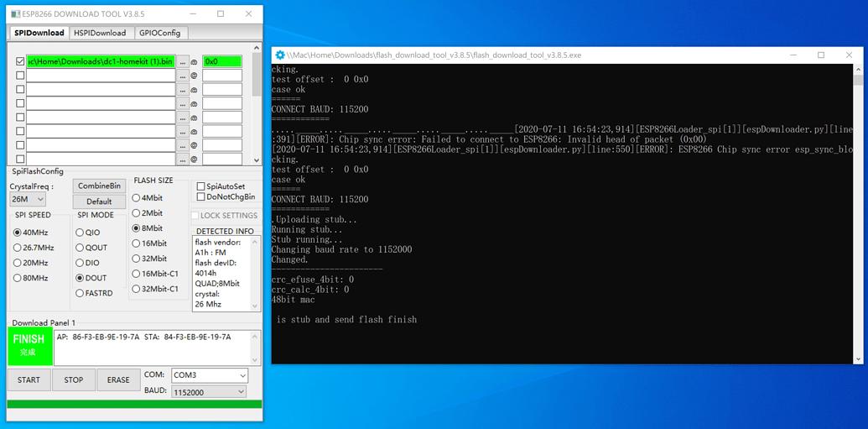
Task: Browse for file with first row ellipsis button
Action: tap(183, 61)
